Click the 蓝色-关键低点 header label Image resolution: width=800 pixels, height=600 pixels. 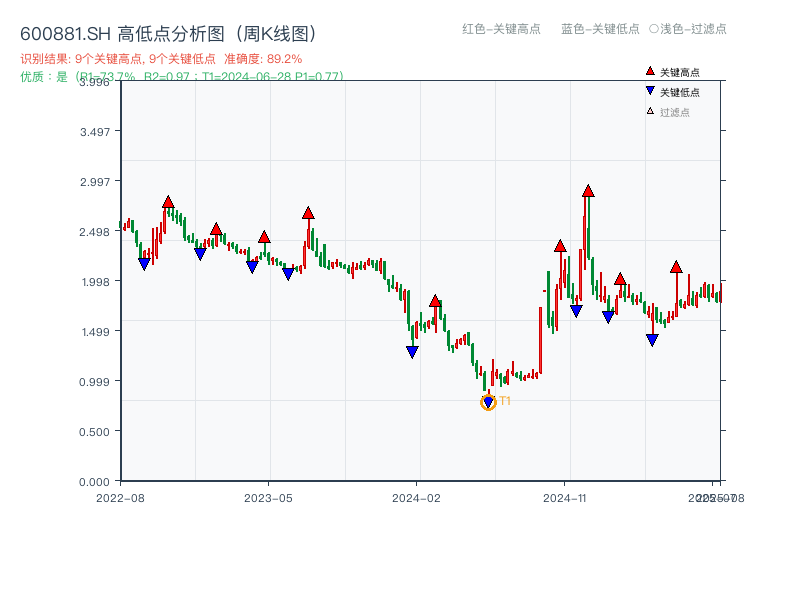pos(600,29)
